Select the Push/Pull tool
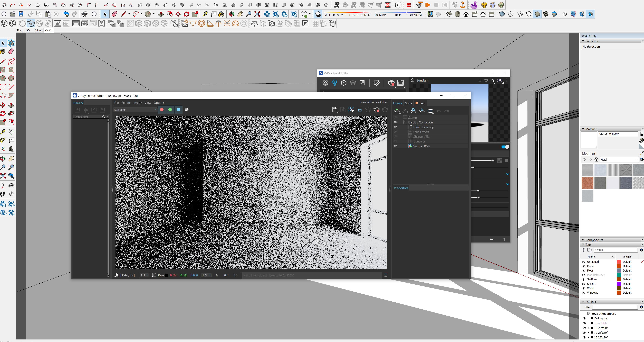 click(x=161, y=14)
